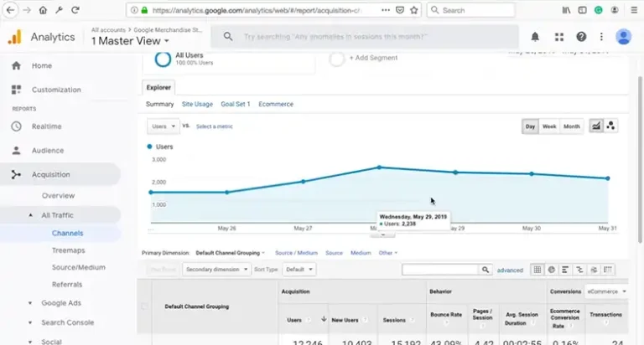Open the Sort Type Default dropdown
The image size is (644, 345).
[x=299, y=270]
